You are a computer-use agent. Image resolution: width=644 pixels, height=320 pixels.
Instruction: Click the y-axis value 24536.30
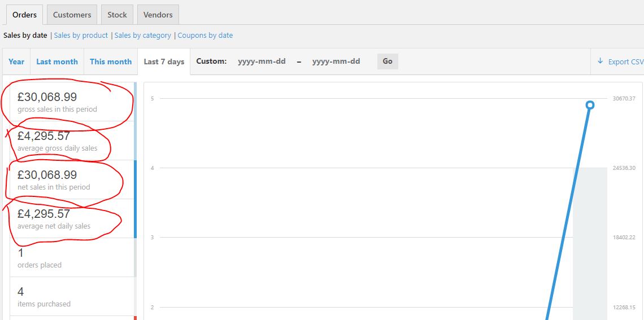point(624,168)
